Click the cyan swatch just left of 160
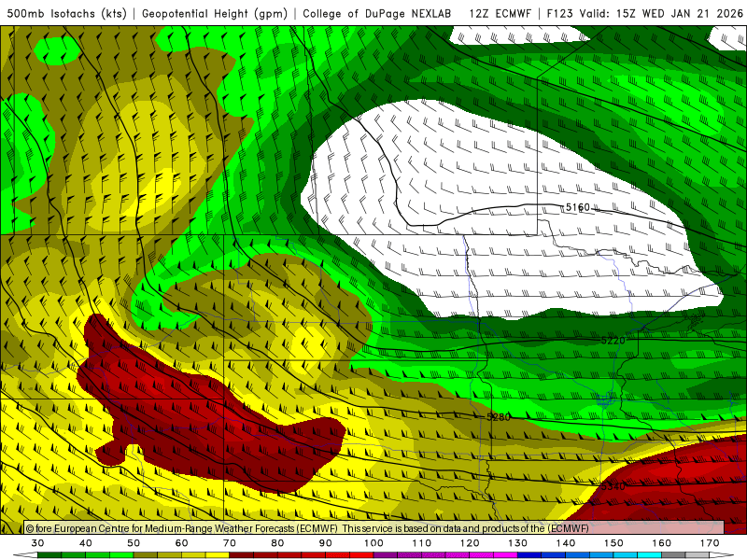747x560 pixels. point(649,555)
